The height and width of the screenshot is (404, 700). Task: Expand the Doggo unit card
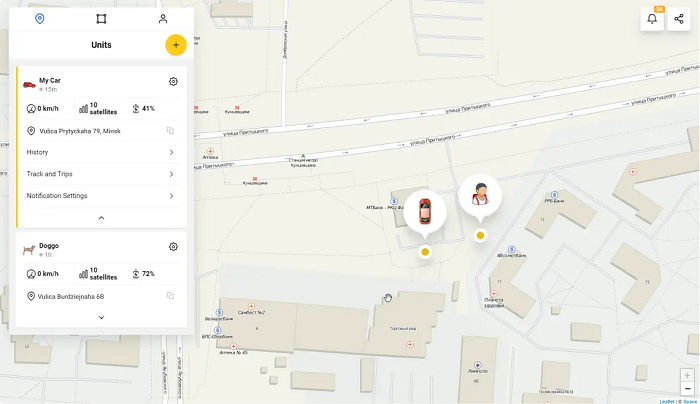click(x=101, y=317)
